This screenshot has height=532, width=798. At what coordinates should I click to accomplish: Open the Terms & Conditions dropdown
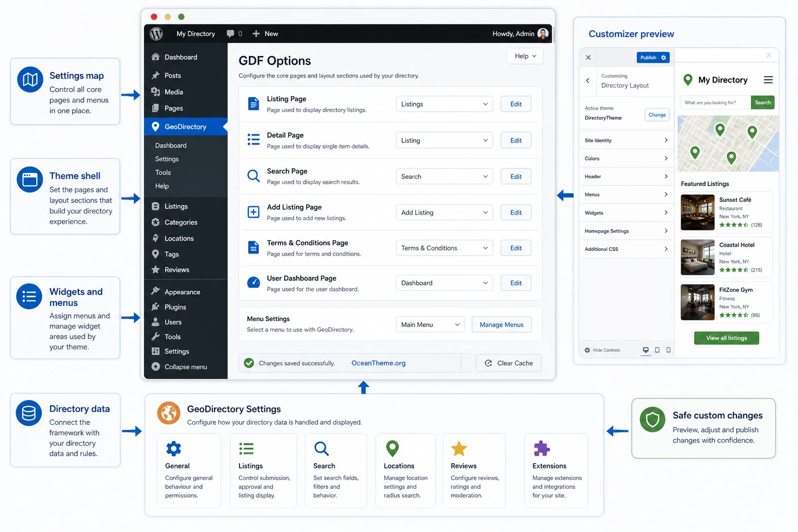[x=444, y=248]
